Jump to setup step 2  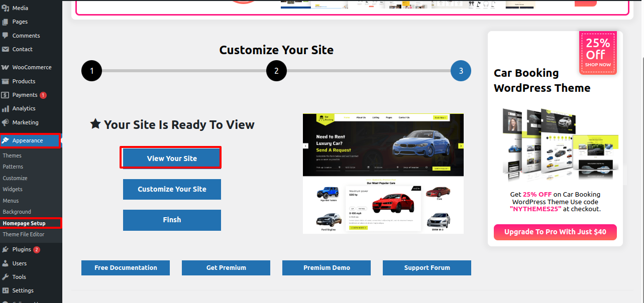pyautogui.click(x=276, y=71)
